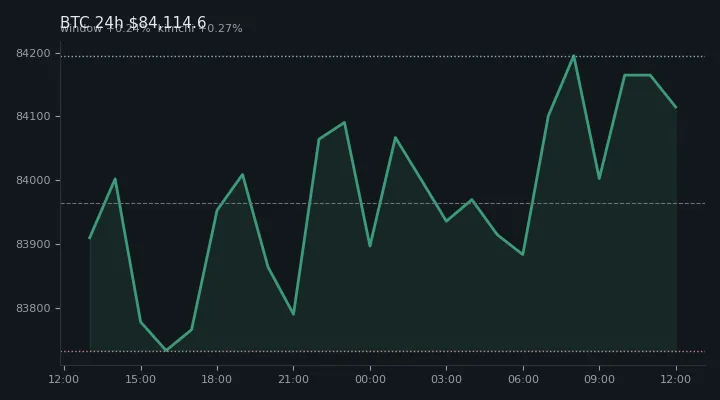
Task: Select the 09:00 x-axis tick label
Action: (599, 379)
